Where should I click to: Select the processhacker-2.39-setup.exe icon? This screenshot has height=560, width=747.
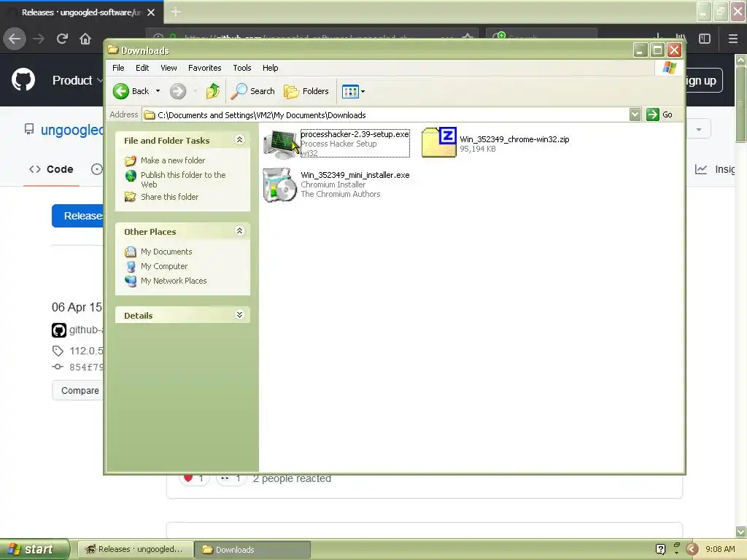[x=280, y=144]
